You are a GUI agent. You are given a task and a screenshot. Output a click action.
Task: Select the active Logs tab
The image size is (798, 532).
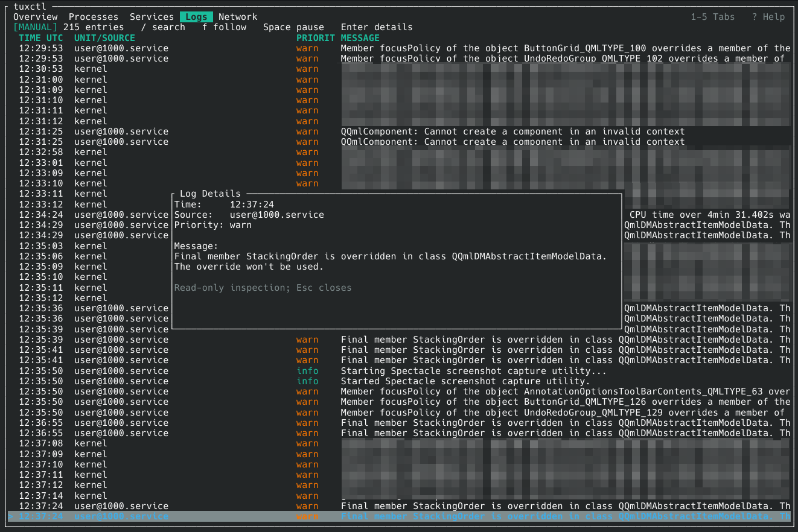tap(196, 17)
